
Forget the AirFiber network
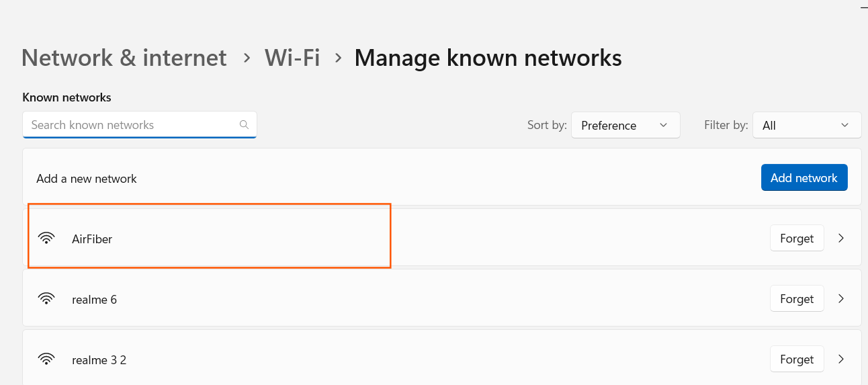[x=797, y=238]
